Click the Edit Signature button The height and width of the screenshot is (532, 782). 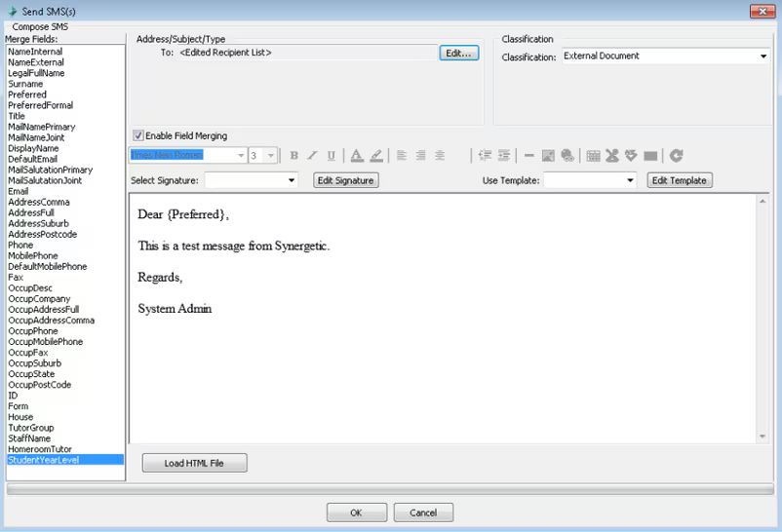click(346, 180)
